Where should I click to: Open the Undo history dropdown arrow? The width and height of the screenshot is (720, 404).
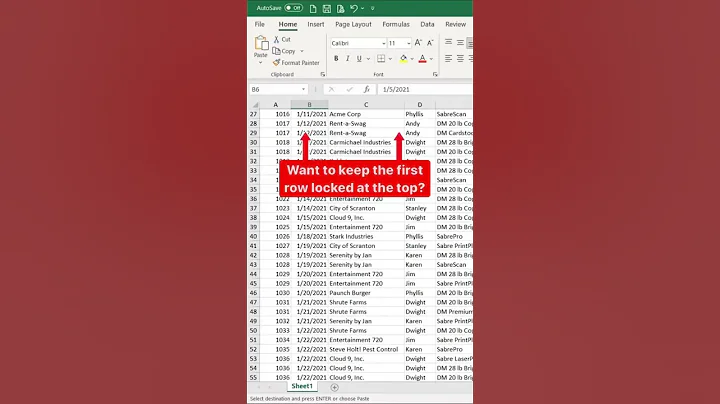362,8
